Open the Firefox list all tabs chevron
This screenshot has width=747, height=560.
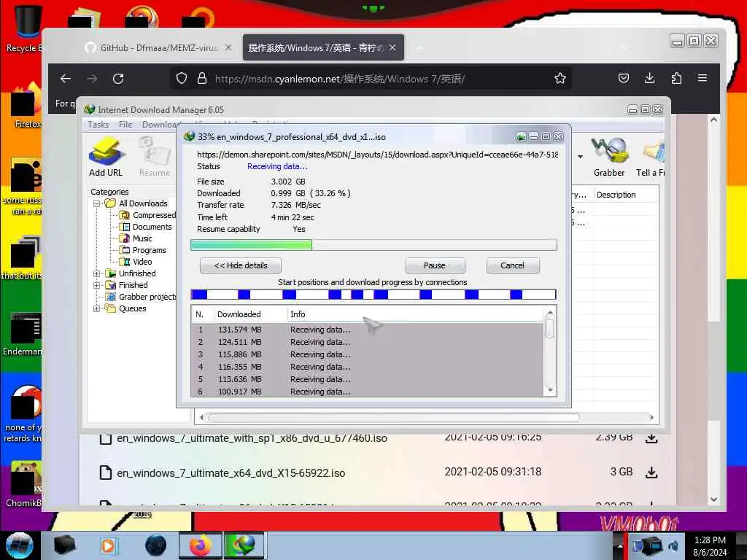point(624,47)
